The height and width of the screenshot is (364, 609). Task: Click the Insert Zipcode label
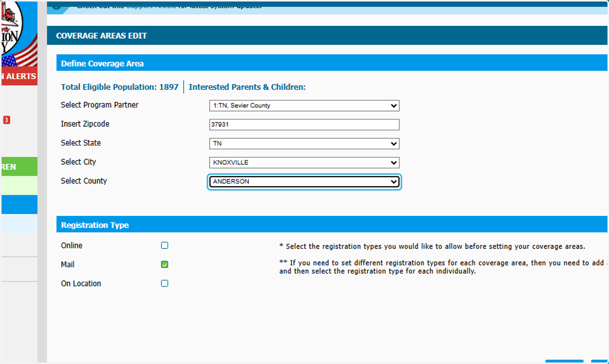tap(85, 124)
